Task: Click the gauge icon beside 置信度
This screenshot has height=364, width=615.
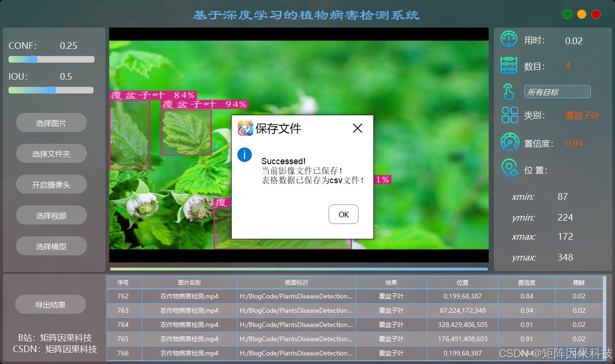Action: click(510, 142)
